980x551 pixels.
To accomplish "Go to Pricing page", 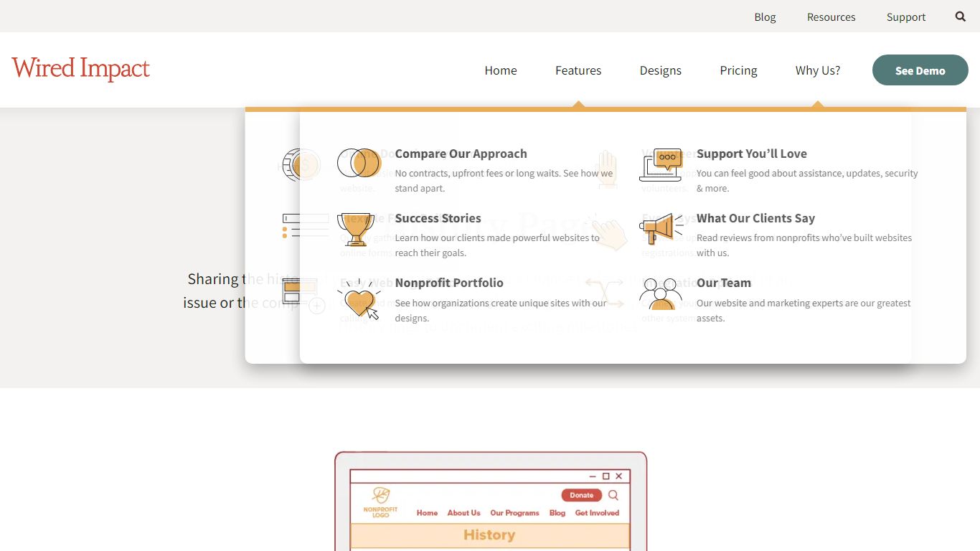I will click(738, 70).
